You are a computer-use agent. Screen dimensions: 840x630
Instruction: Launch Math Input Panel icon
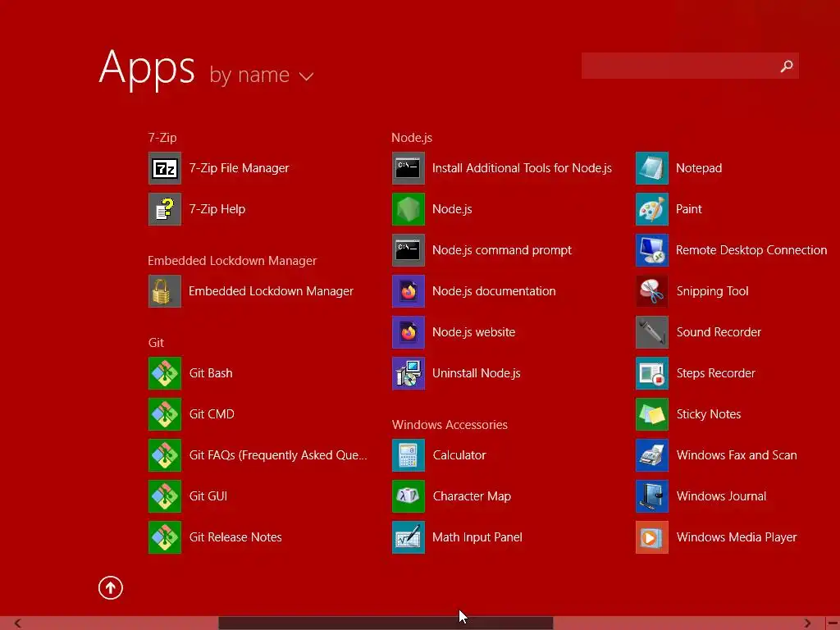coord(409,537)
